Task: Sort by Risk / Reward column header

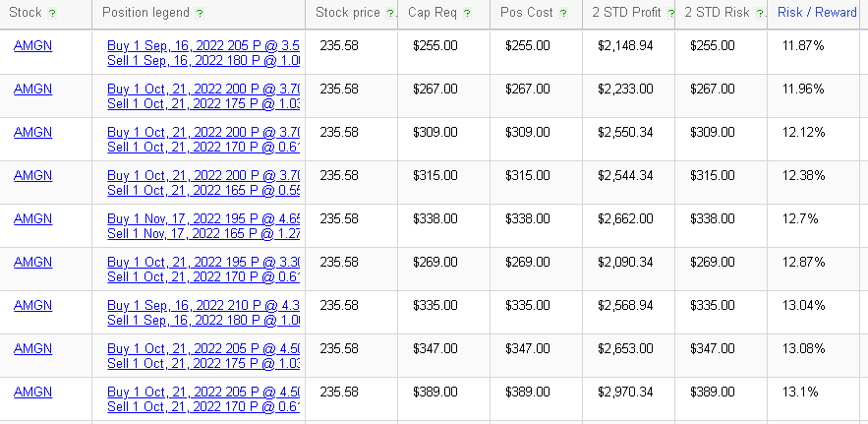Action: (x=817, y=12)
